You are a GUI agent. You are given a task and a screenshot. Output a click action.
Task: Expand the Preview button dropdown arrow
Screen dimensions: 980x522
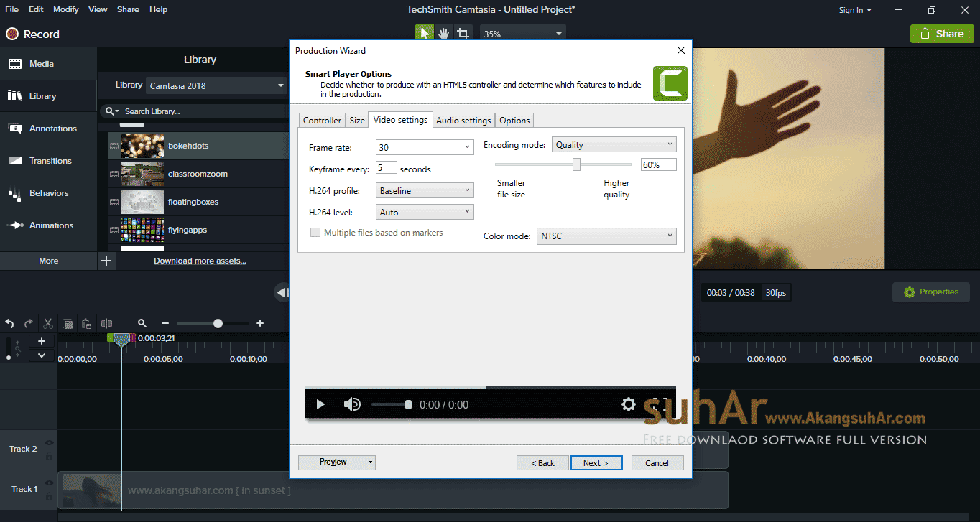(371, 462)
